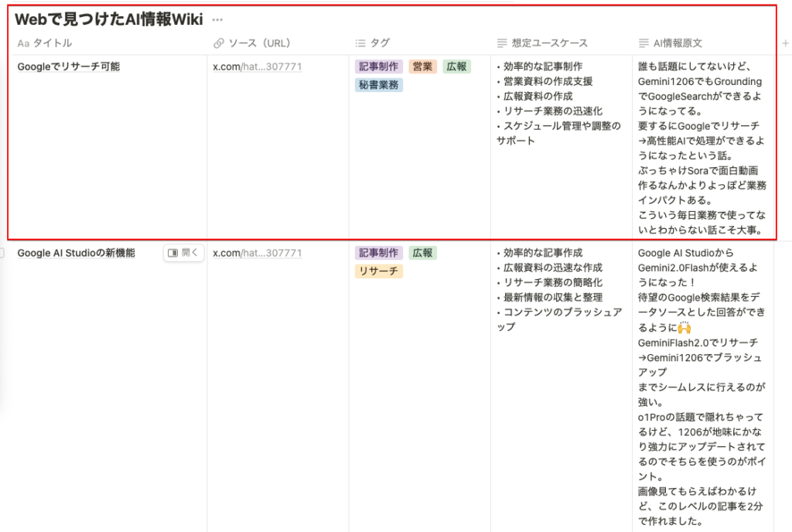Click the yellow リサーチ tag
Screen dimensions: 792x532
pyautogui.click(x=379, y=271)
